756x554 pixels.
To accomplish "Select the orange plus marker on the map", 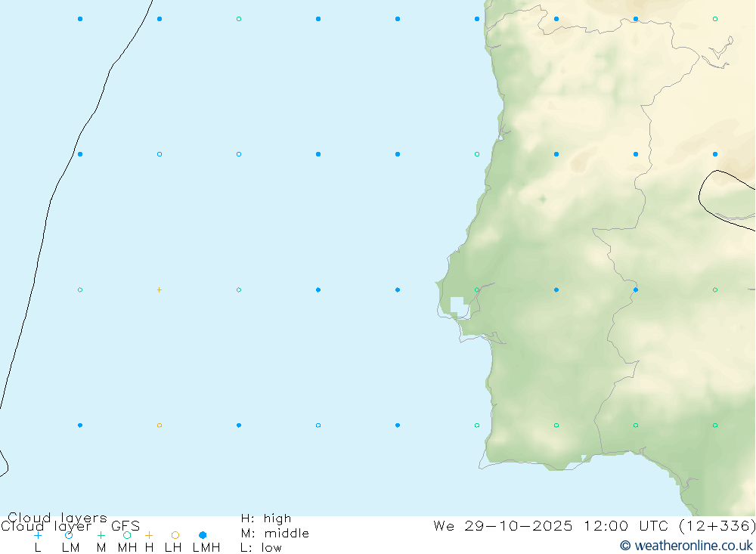I will tap(160, 289).
